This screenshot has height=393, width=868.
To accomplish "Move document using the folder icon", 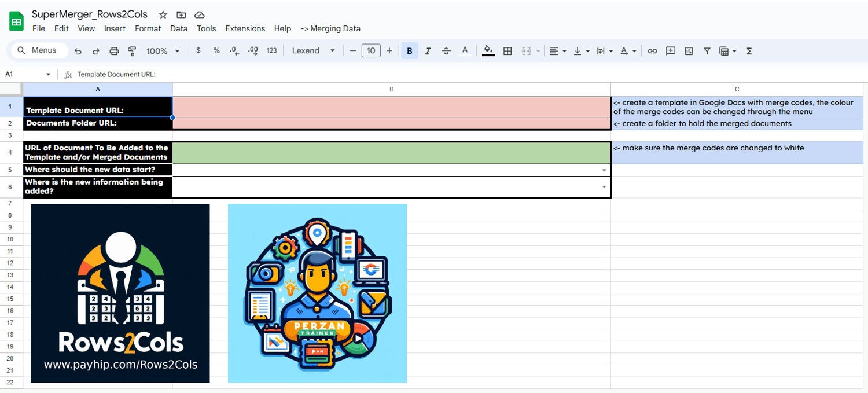I will 181,14.
